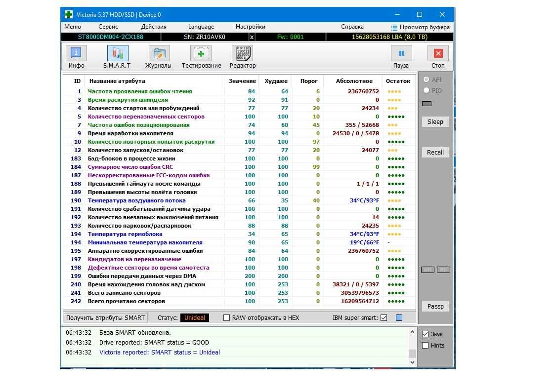This screenshot has width=555, height=392.
Task: Click log line 'Victoria reported: SMART status = Unideal'
Action: pyautogui.click(x=160, y=353)
